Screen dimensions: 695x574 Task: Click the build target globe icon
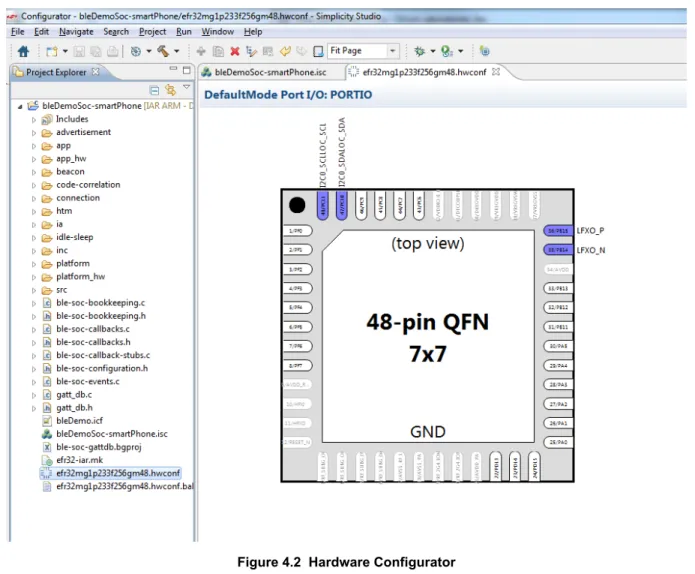click(x=136, y=51)
